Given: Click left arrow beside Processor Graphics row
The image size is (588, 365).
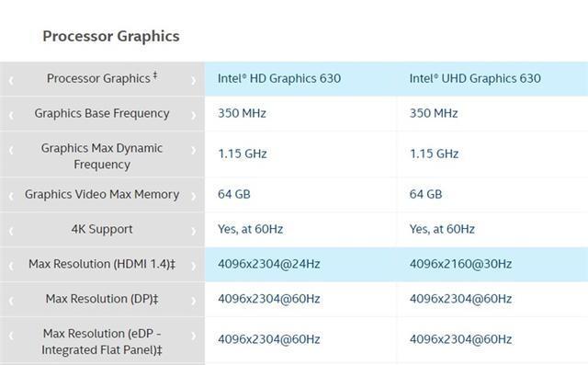Looking at the screenshot, I should (x=11, y=80).
